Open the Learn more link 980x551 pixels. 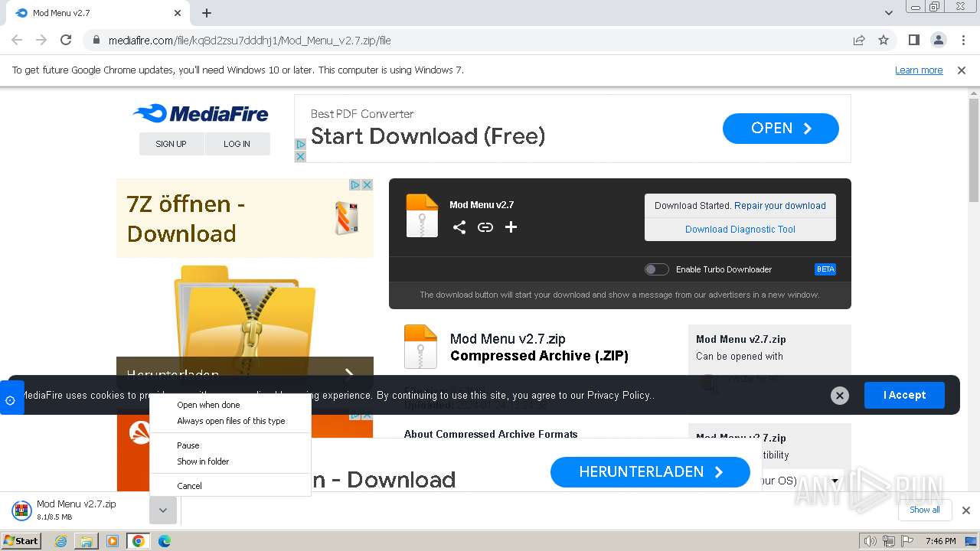pyautogui.click(x=919, y=70)
